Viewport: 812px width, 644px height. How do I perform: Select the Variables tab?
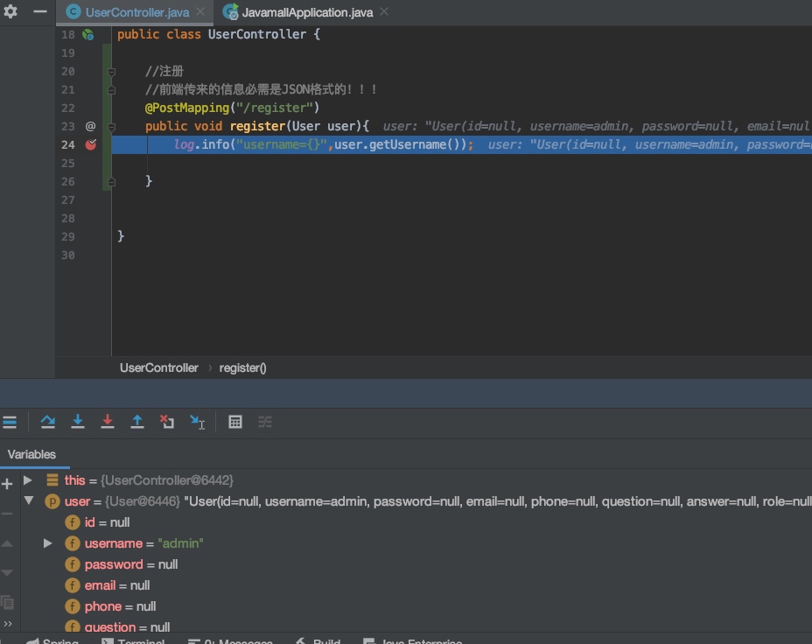click(32, 454)
